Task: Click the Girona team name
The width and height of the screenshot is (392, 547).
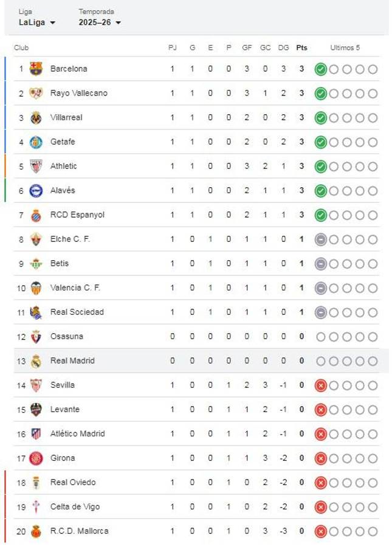Action: pyautogui.click(x=64, y=458)
